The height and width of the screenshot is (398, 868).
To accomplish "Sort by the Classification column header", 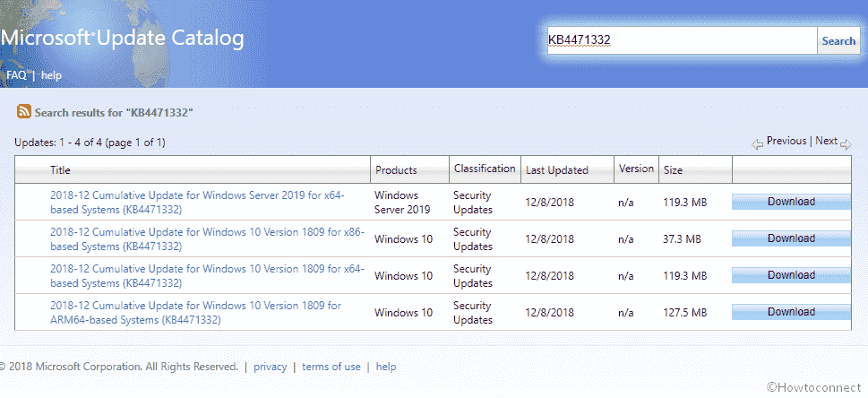I will click(485, 168).
